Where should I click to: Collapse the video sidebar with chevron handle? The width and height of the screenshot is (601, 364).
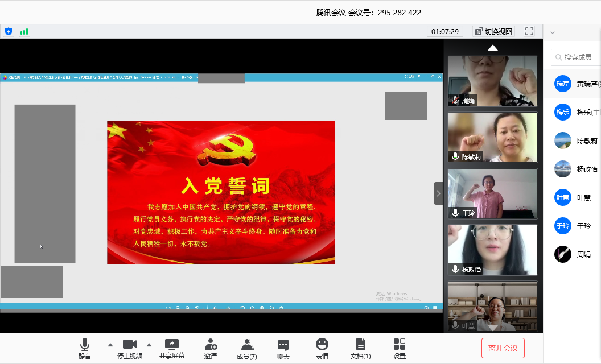pyautogui.click(x=438, y=193)
